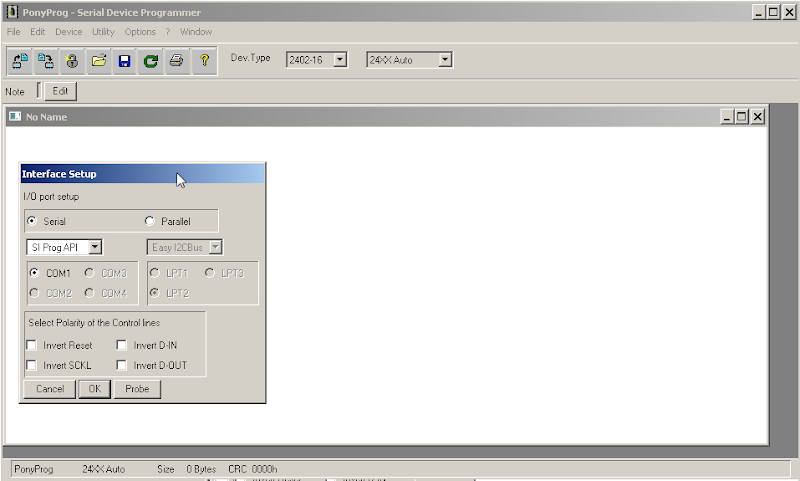Expand the SI Prog API interface dropdown
Image resolution: width=800 pixels, height=481 pixels.
(x=95, y=247)
